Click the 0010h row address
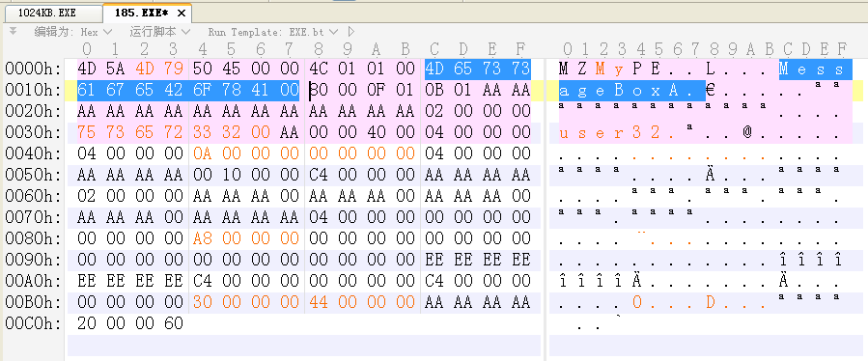The height and width of the screenshot is (361, 868). (x=33, y=90)
